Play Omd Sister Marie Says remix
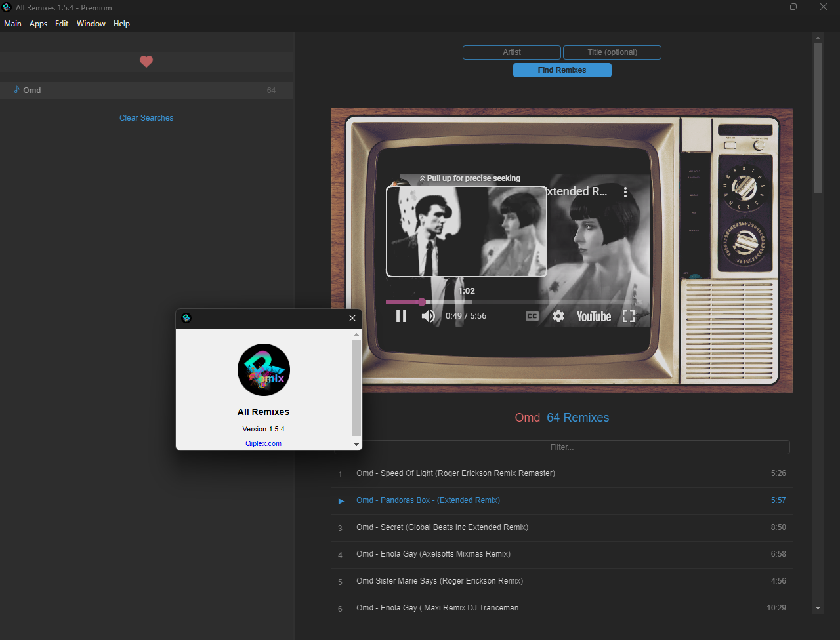The width and height of the screenshot is (840, 640). [562, 581]
